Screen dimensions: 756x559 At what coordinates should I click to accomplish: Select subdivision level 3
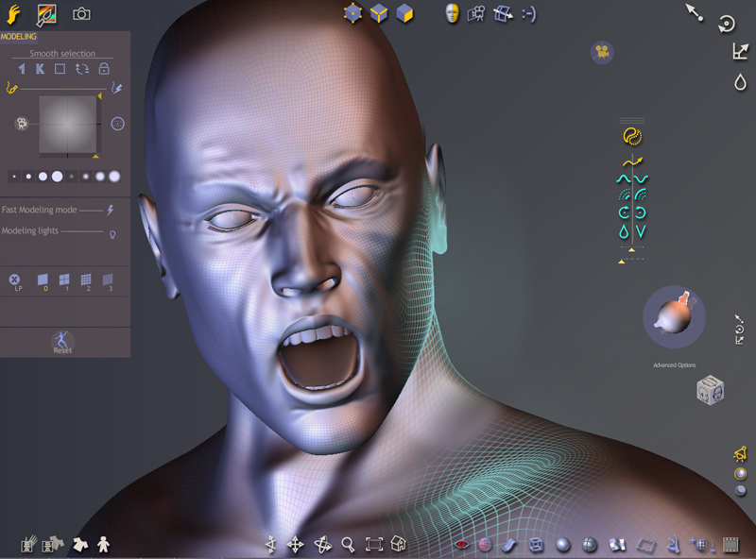pyautogui.click(x=108, y=282)
